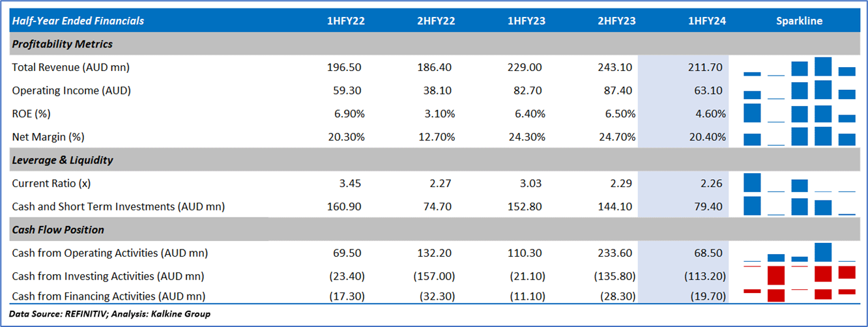
Task: Select the 1HFY24 column header
Action: (707, 21)
